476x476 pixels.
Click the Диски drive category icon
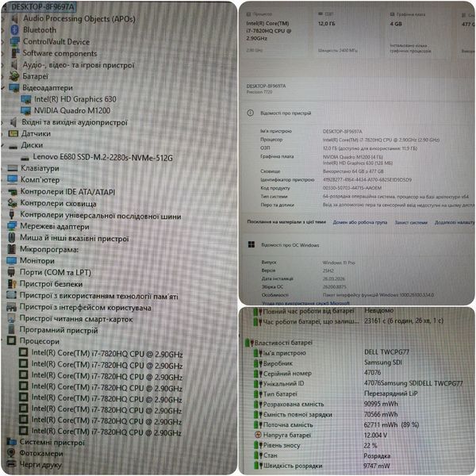(13, 146)
